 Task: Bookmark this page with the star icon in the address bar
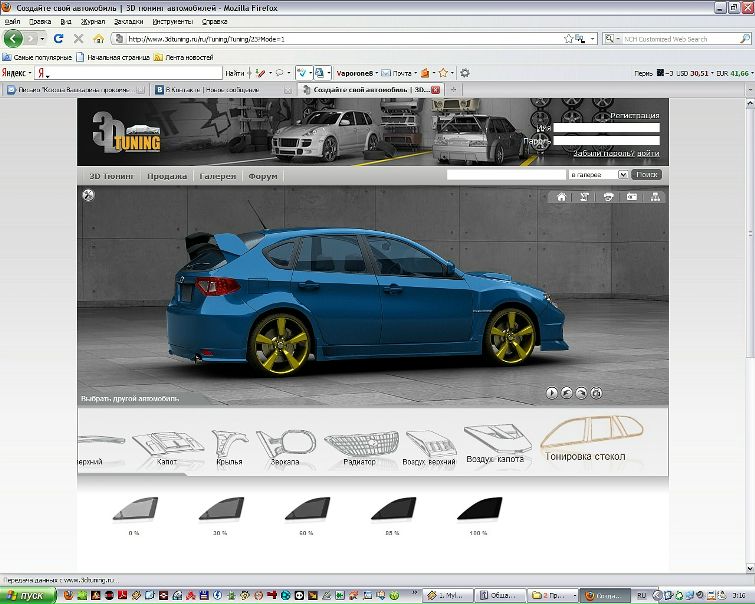tap(568, 39)
